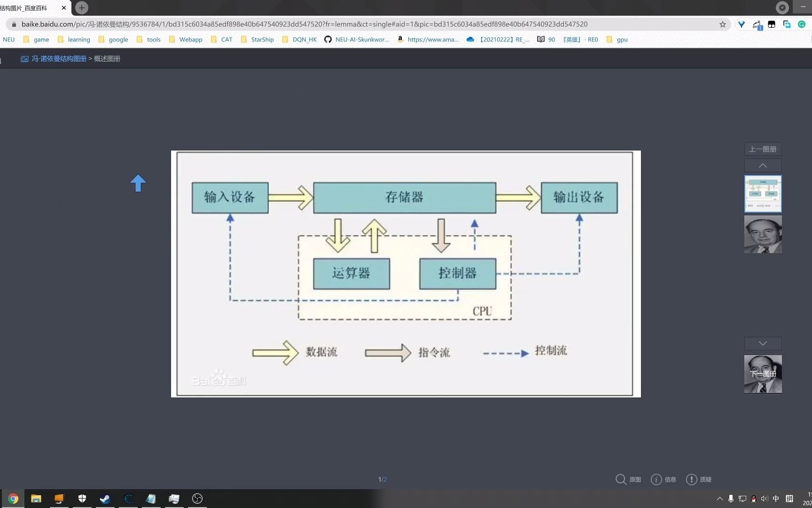Open the learning bookmarks folder
This screenshot has width=812, height=508.
click(79, 40)
